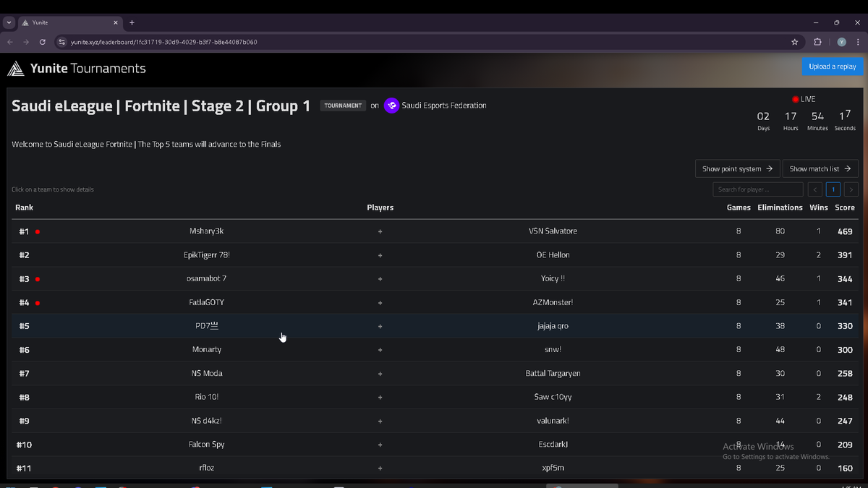Viewport: 868px width, 488px height.
Task: Click the Eliminations column header
Action: pyautogui.click(x=780, y=207)
